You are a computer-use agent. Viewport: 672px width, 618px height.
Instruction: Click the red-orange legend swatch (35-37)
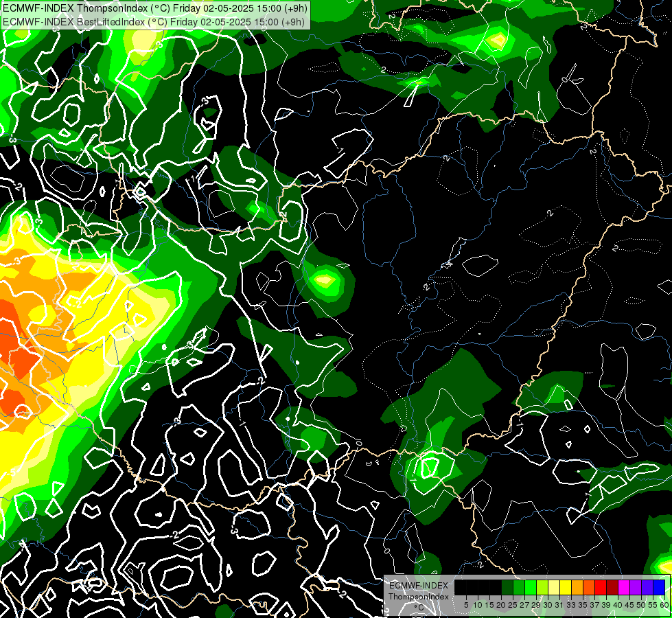click(589, 587)
